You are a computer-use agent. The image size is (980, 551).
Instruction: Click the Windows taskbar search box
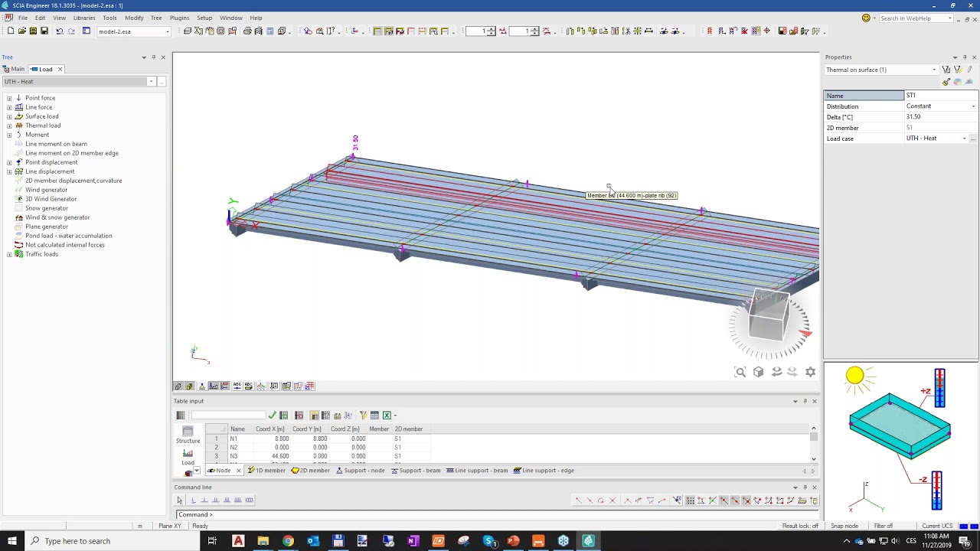point(112,541)
